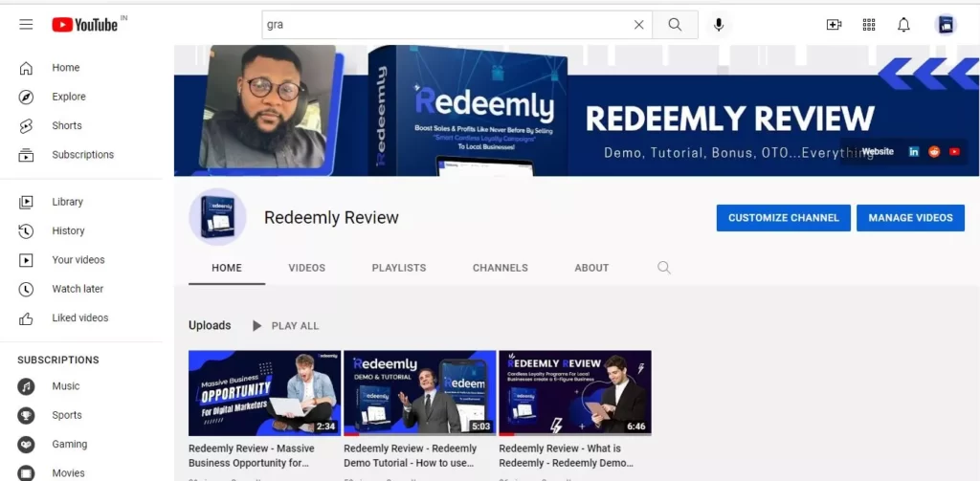Switch to the CHANNELS tab
The width and height of the screenshot is (980, 481).
click(500, 268)
